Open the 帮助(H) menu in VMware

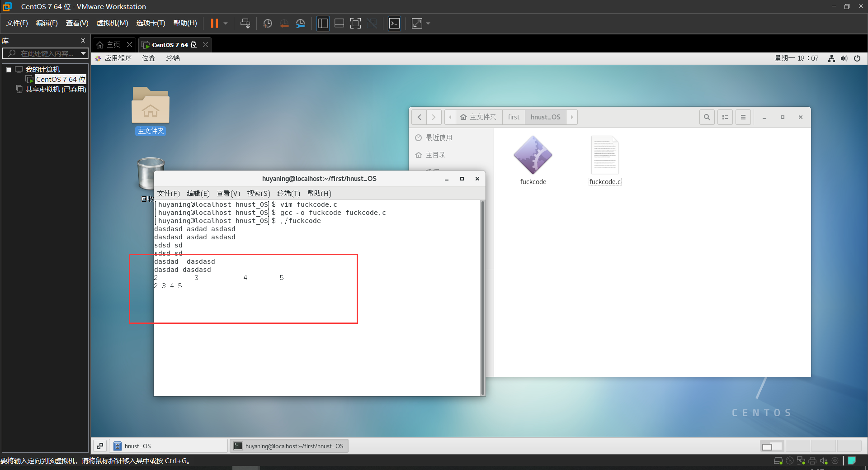coord(185,23)
